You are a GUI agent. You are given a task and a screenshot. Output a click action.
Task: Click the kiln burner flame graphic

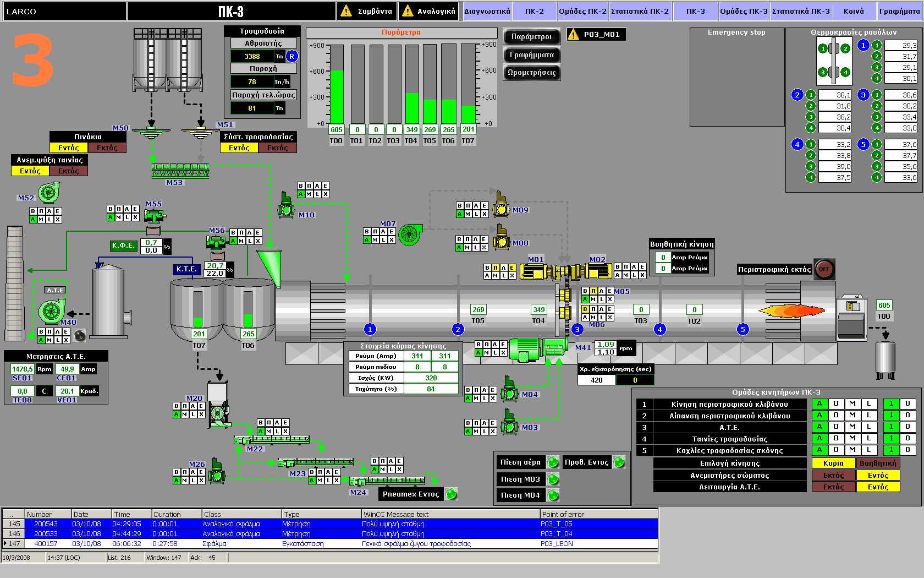(792, 311)
